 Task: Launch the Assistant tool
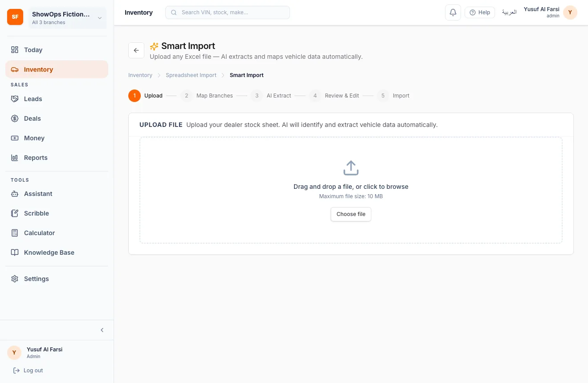[57, 194]
